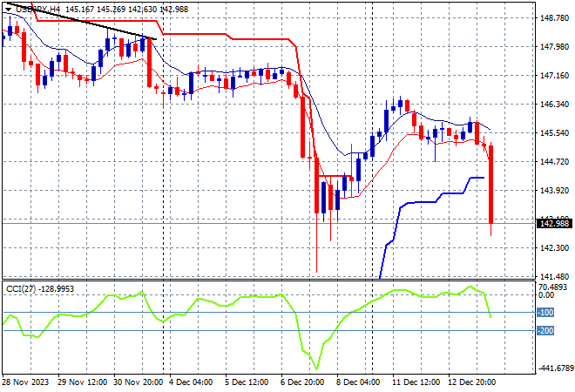Select the CCI(27) -128.9953 indicator label
This screenshot has width=575, height=392.
(x=40, y=289)
